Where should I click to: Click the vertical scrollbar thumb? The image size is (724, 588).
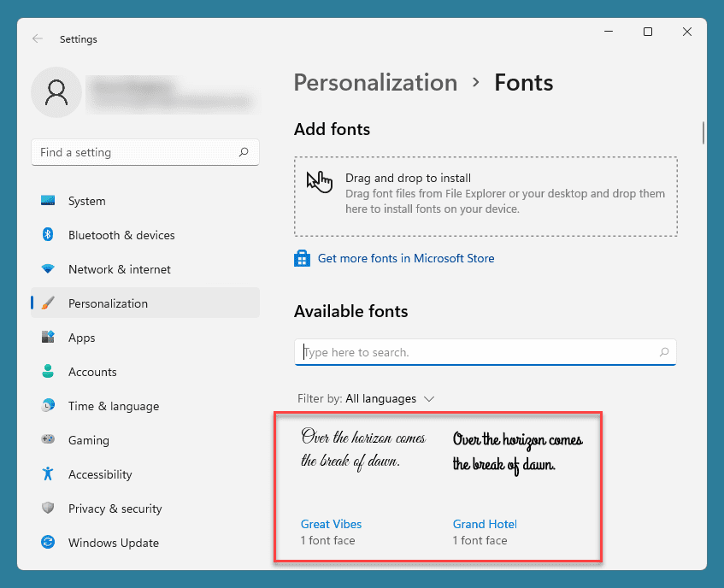(703, 133)
